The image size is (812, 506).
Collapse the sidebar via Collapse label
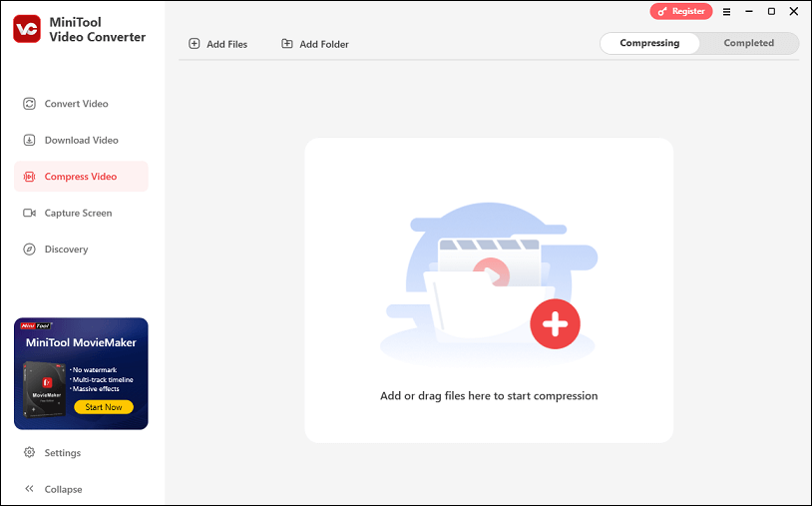63,489
